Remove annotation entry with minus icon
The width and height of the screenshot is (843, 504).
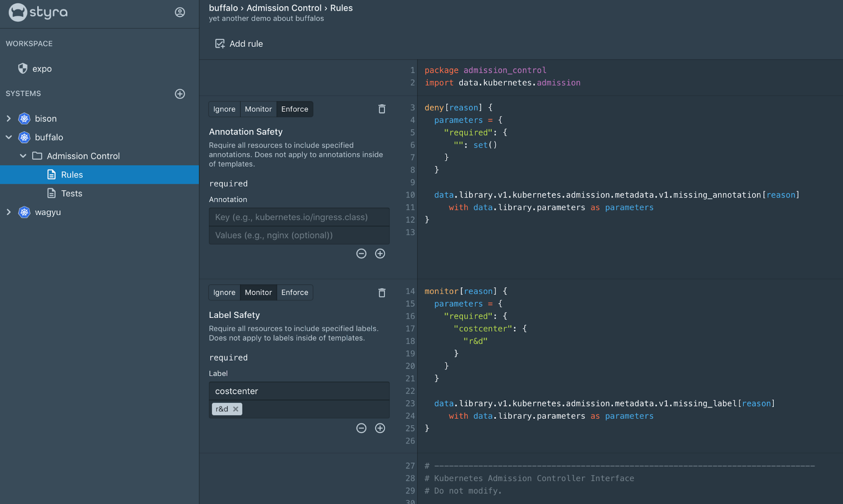(x=361, y=253)
